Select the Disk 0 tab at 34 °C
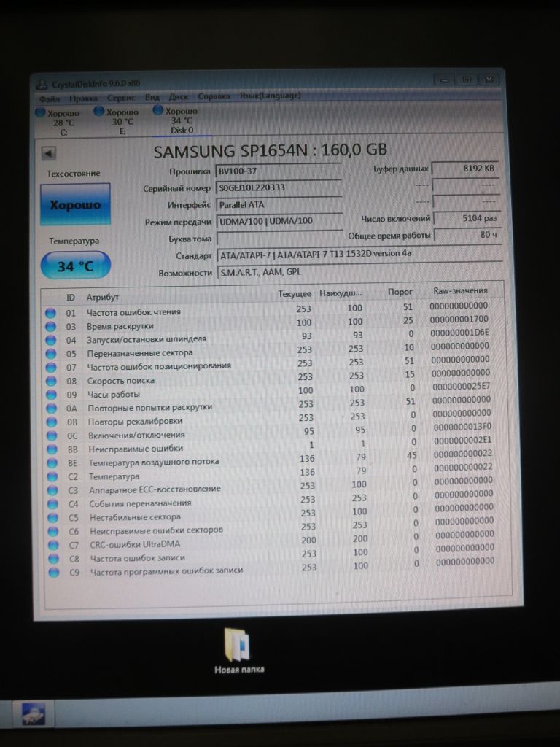560x747 pixels. 176,120
